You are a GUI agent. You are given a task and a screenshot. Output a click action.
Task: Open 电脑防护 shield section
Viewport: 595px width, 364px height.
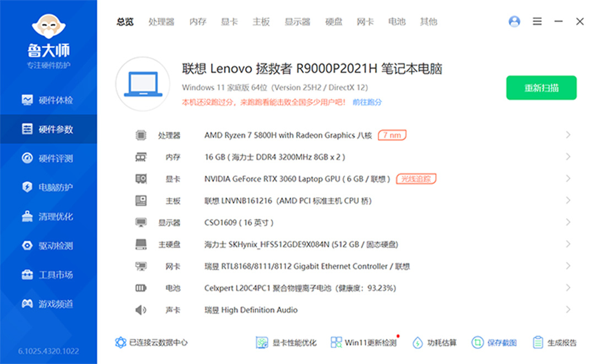[48, 187]
